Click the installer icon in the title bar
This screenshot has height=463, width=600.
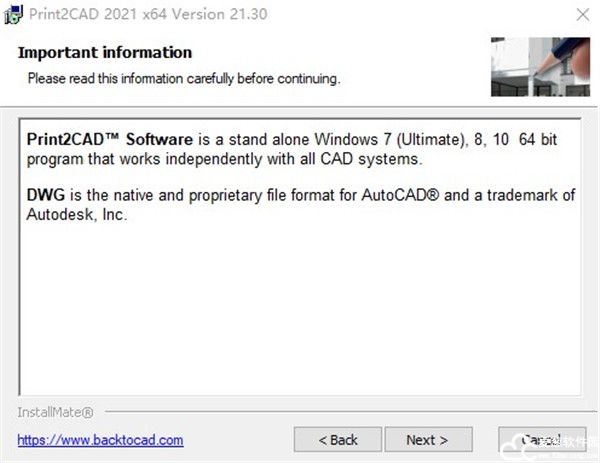[13, 14]
